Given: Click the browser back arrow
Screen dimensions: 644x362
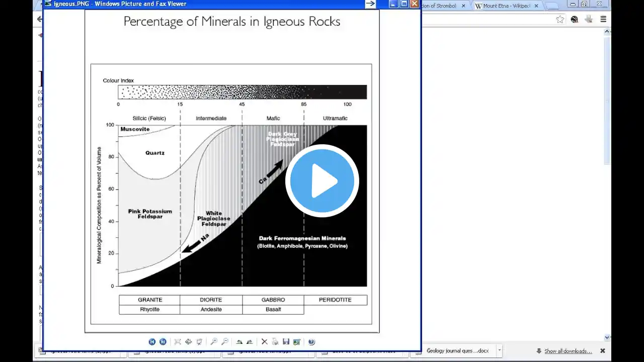Looking at the screenshot, I should click(39, 20).
